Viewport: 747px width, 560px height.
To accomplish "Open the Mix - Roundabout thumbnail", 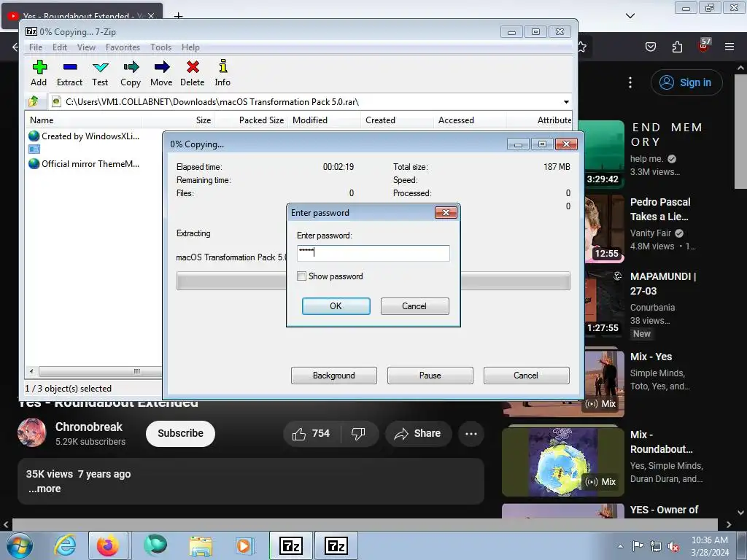I will click(563, 462).
